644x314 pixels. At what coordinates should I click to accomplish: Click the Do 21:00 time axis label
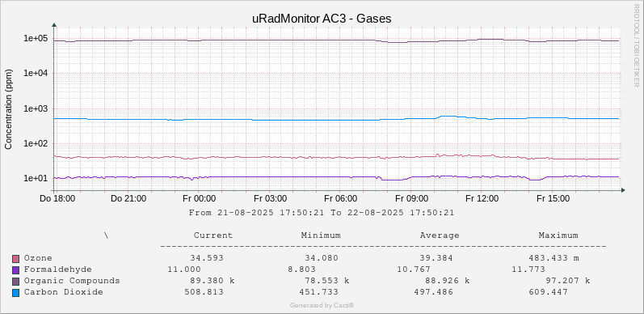click(128, 199)
